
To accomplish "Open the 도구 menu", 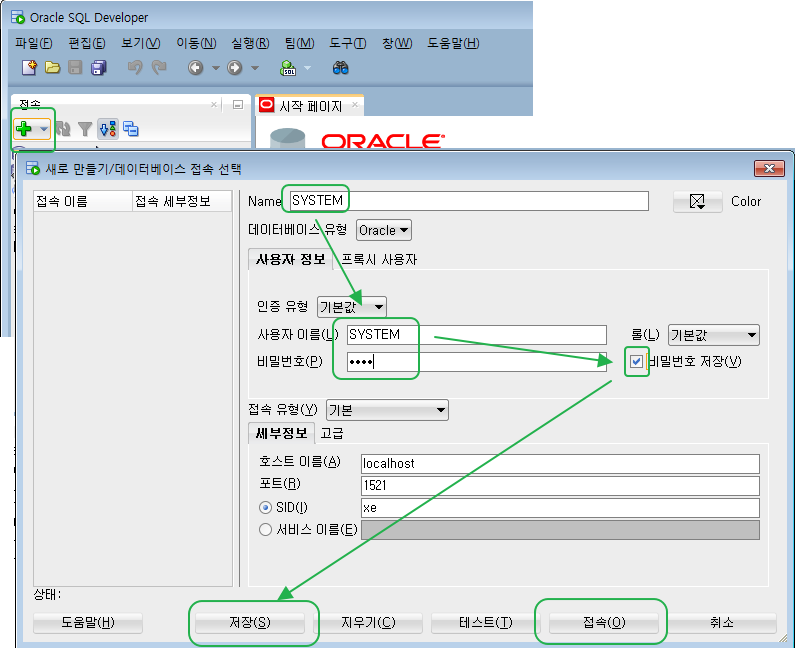I will tap(347, 43).
